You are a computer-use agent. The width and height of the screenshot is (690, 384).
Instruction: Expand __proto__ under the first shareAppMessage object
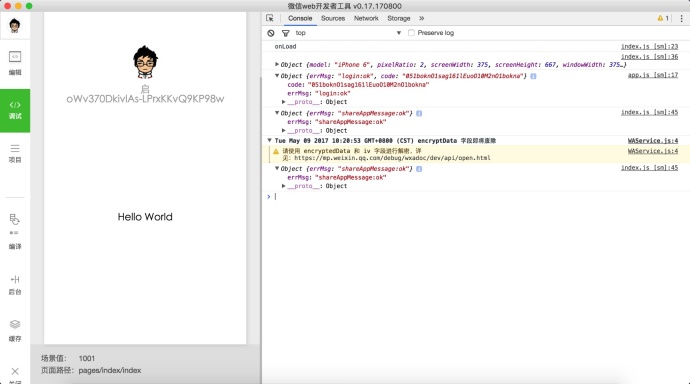284,130
